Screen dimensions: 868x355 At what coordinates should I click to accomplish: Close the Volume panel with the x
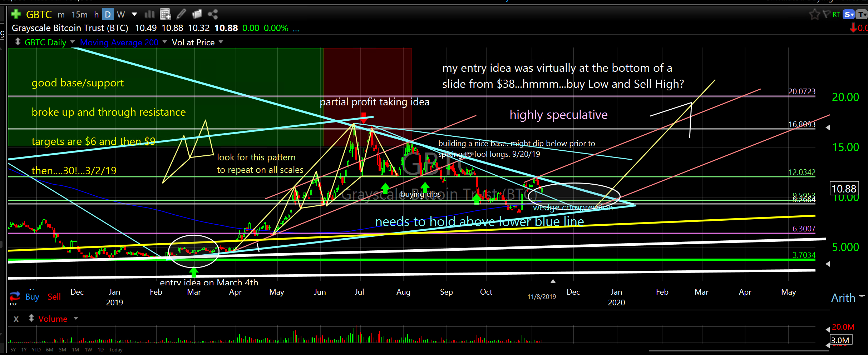(x=16, y=319)
